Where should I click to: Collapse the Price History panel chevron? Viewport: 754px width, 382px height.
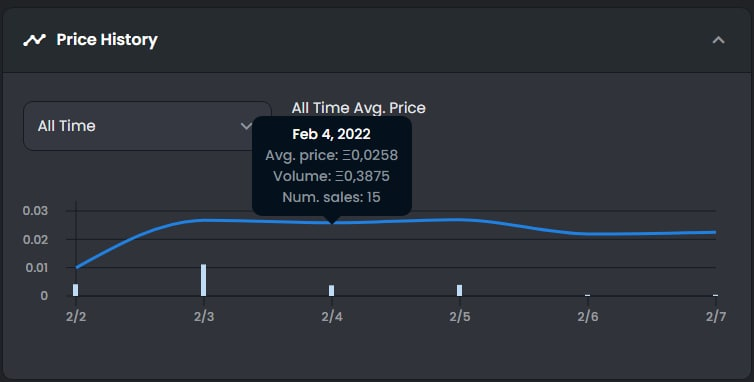coord(718,40)
